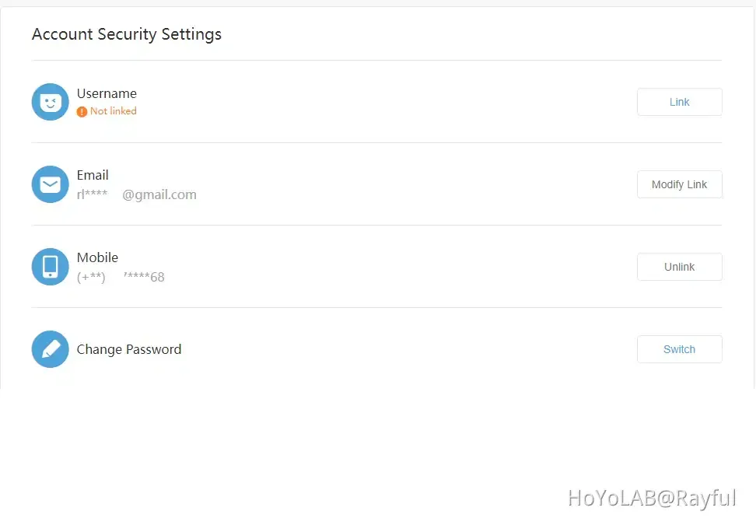Select the masked mobile number ending in 68
The width and height of the screenshot is (756, 532).
[121, 276]
